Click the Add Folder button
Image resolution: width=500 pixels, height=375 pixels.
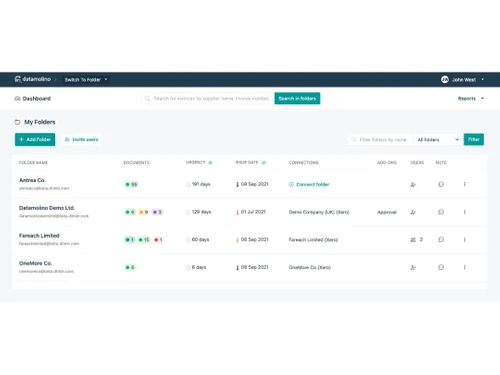[x=35, y=139]
